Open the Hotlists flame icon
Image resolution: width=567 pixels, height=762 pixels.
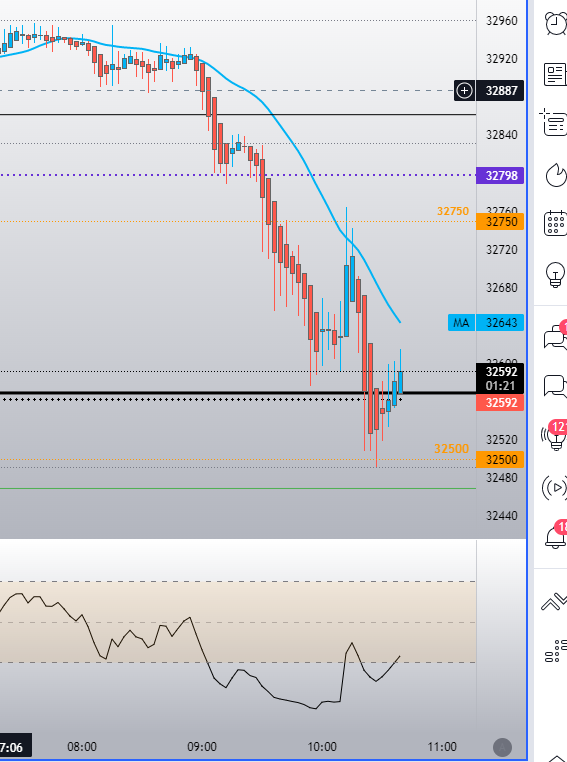click(556, 175)
